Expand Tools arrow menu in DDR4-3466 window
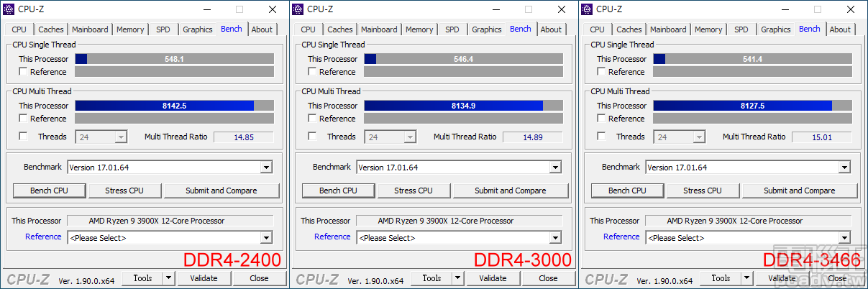Image resolution: width=868 pixels, height=289 pixels. click(746, 278)
